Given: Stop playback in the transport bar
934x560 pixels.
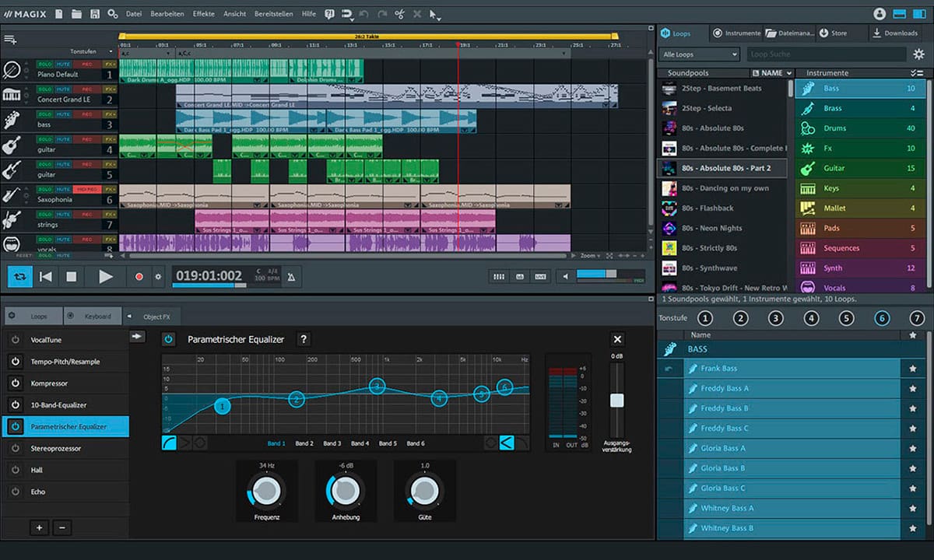Looking at the screenshot, I should pyautogui.click(x=72, y=276).
